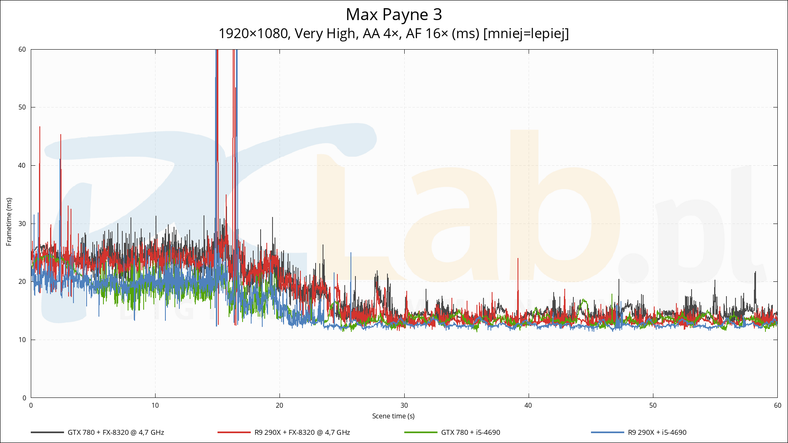Click the x-axis tick label '40'

coord(529,405)
